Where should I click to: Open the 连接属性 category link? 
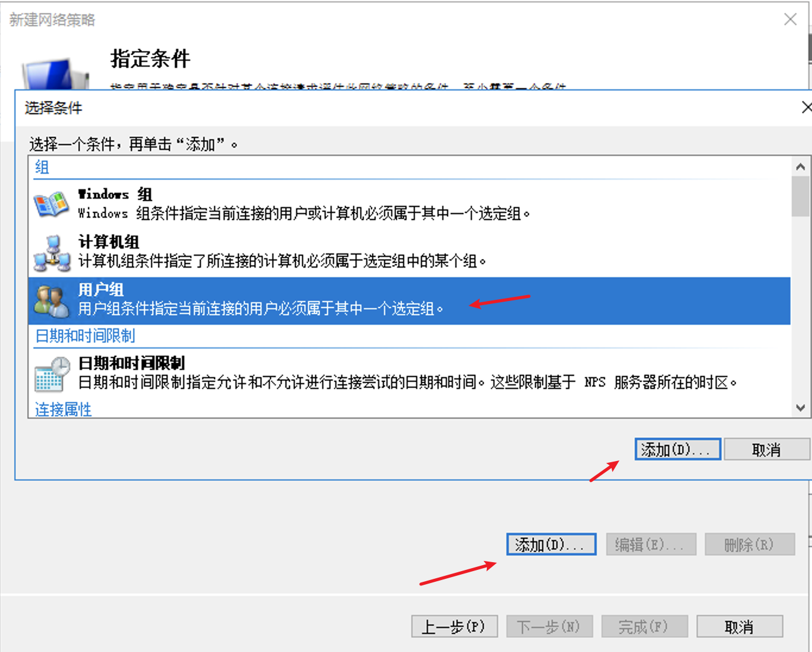(x=62, y=409)
